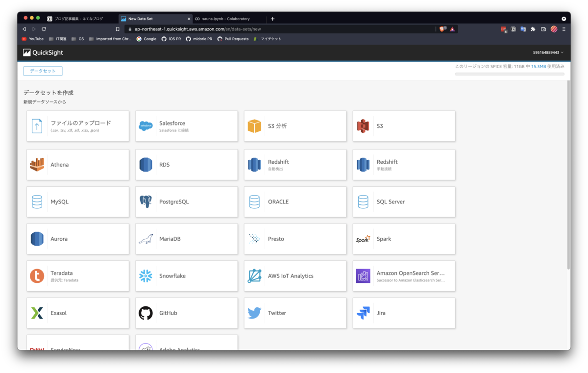588x373 pixels.
Task: Open the Imported from Chrome bookmarks folder
Action: click(x=110, y=39)
